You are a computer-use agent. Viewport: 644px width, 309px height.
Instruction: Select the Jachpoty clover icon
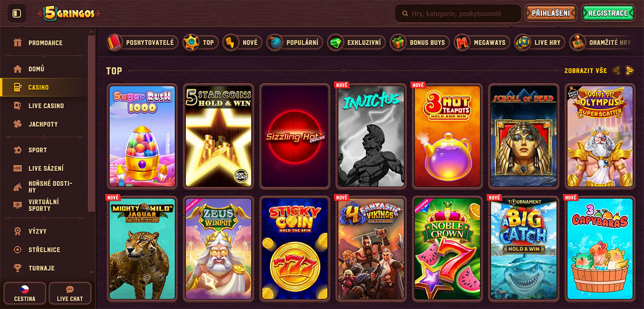click(18, 124)
